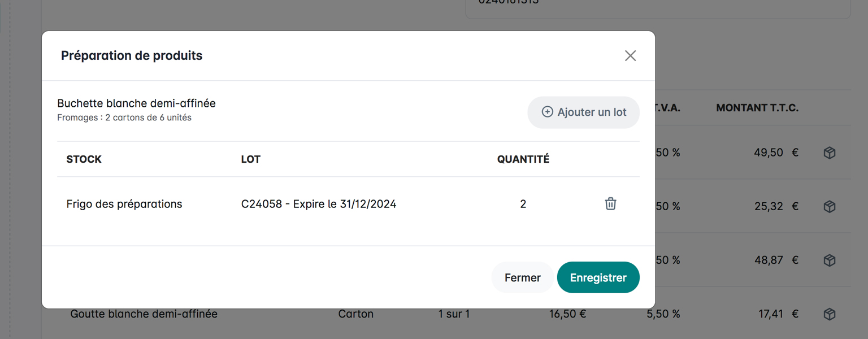Click the MONTANT T.T.C. column header
868x339 pixels.
(757, 108)
